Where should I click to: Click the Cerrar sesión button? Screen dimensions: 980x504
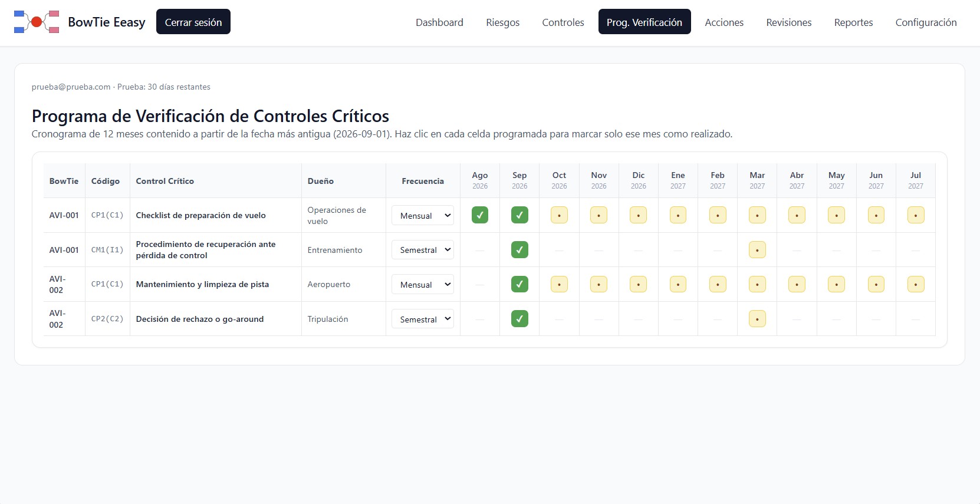tap(193, 22)
